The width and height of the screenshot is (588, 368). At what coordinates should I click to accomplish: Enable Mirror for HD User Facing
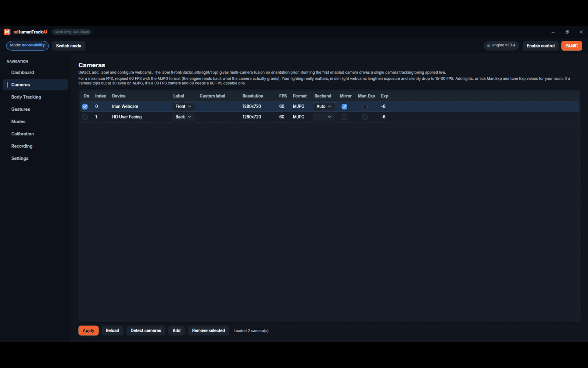[344, 117]
